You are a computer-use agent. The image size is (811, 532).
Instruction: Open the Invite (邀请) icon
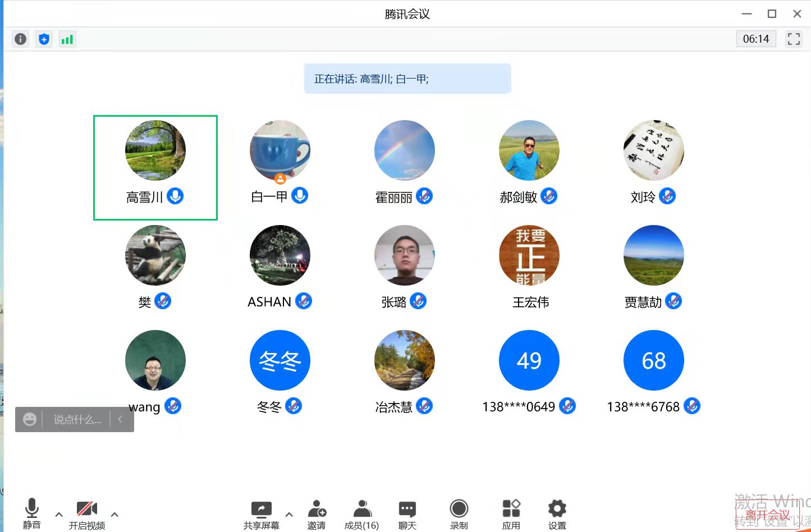tap(317, 514)
